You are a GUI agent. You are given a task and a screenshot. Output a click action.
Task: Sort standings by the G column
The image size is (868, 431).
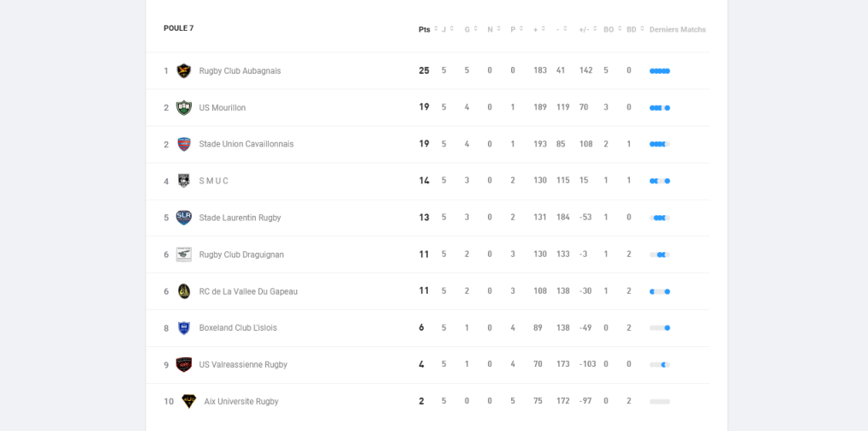471,29
